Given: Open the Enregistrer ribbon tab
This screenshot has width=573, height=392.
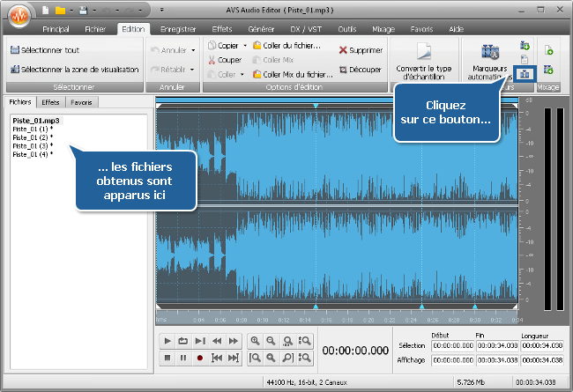Looking at the screenshot, I should 178,29.
